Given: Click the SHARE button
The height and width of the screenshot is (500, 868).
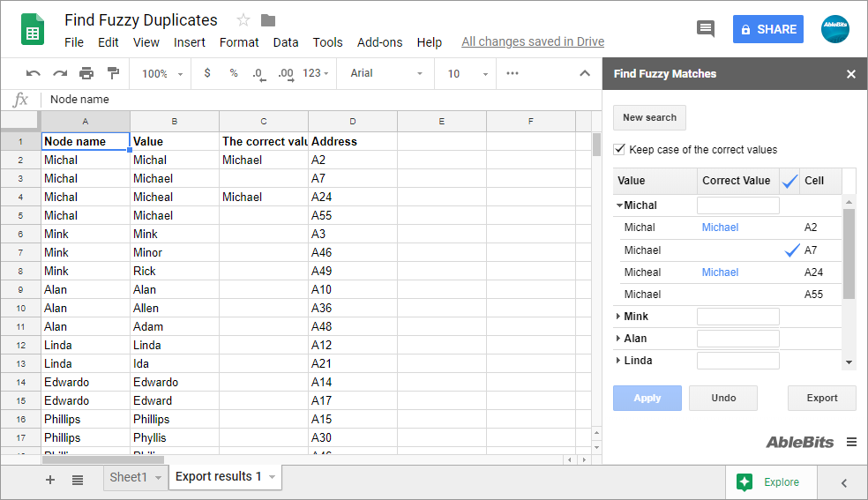Looking at the screenshot, I should (767, 29).
